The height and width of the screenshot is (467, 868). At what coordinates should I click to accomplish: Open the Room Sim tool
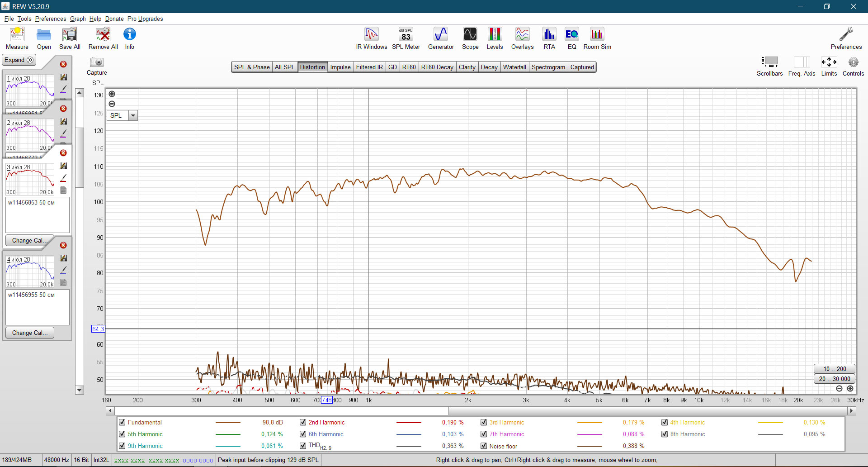click(597, 34)
